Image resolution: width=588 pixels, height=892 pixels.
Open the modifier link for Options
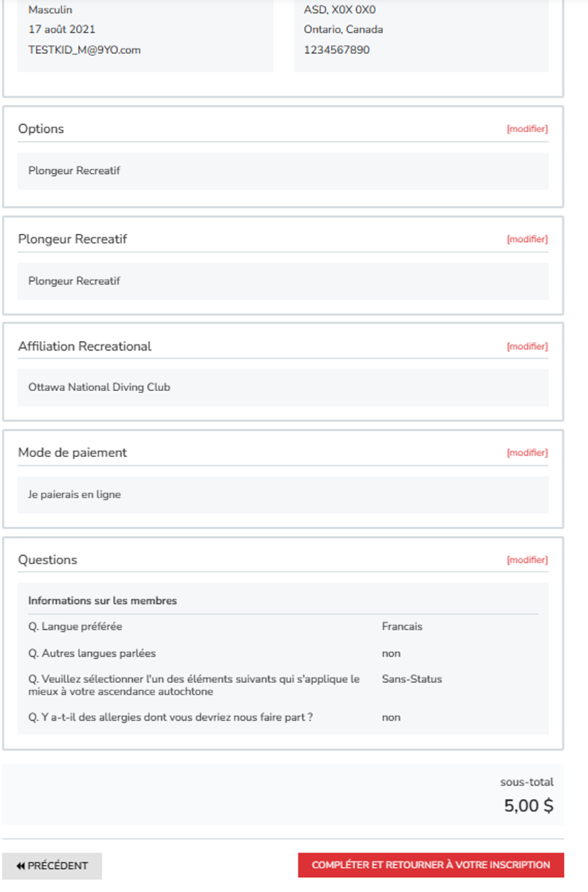tap(527, 129)
